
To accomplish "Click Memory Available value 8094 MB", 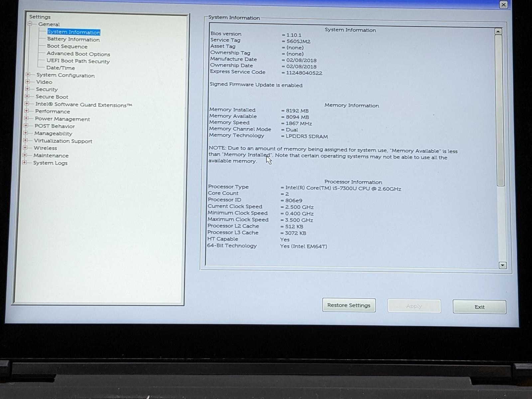I will pyautogui.click(x=297, y=117).
